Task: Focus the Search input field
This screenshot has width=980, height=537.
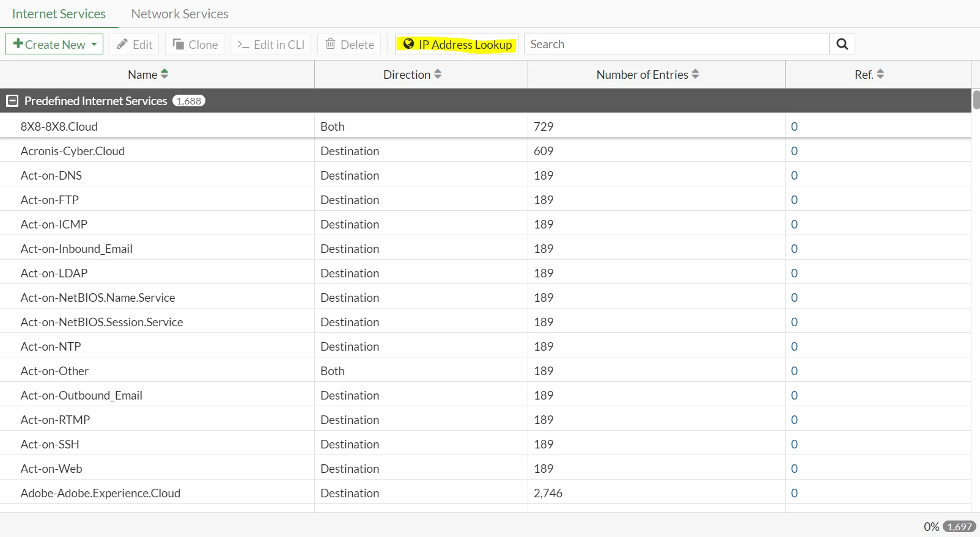Action: 677,44
